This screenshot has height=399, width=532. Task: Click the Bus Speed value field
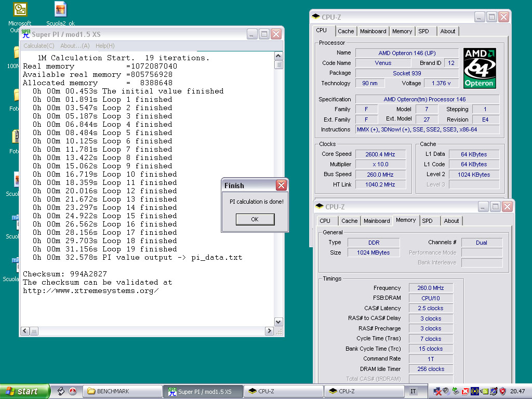pos(380,175)
